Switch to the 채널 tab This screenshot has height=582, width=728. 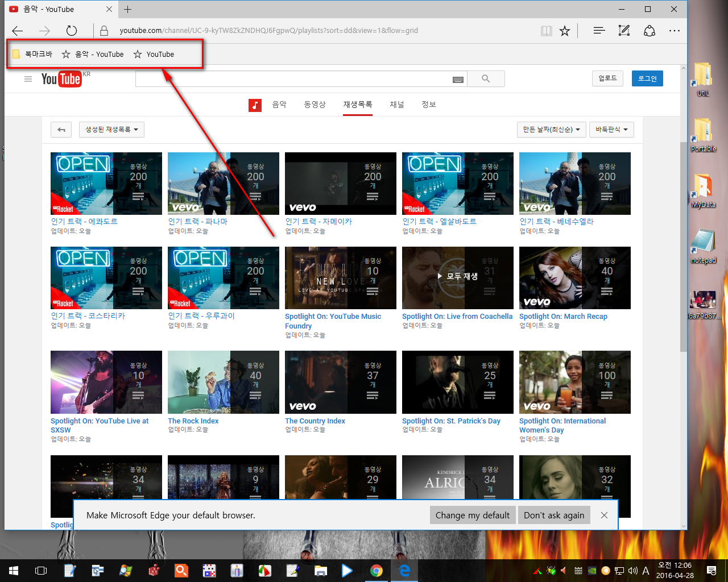tap(397, 105)
